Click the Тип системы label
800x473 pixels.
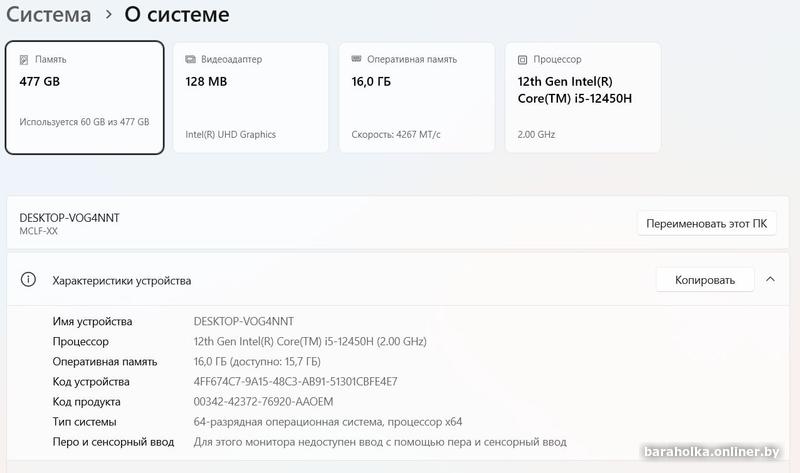(x=84, y=422)
